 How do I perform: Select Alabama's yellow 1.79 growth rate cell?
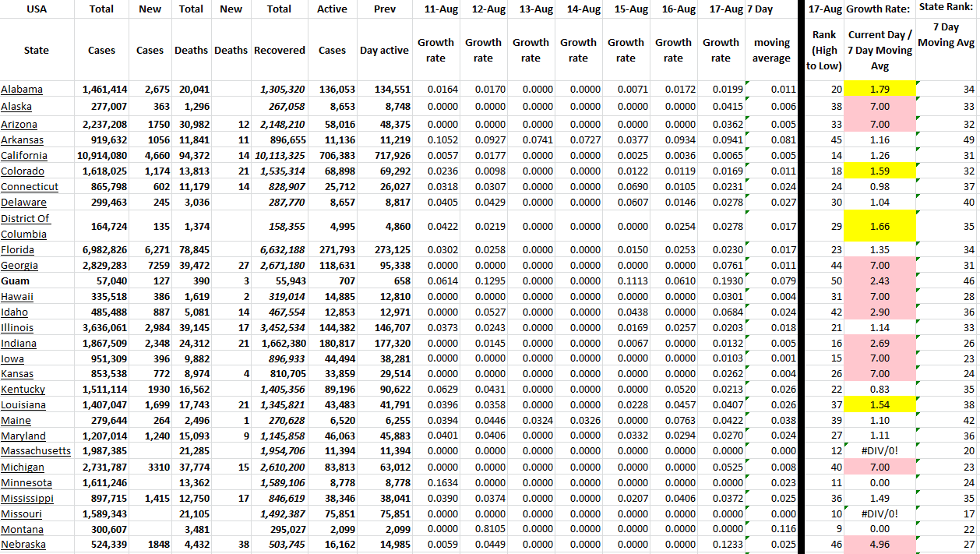click(x=879, y=90)
